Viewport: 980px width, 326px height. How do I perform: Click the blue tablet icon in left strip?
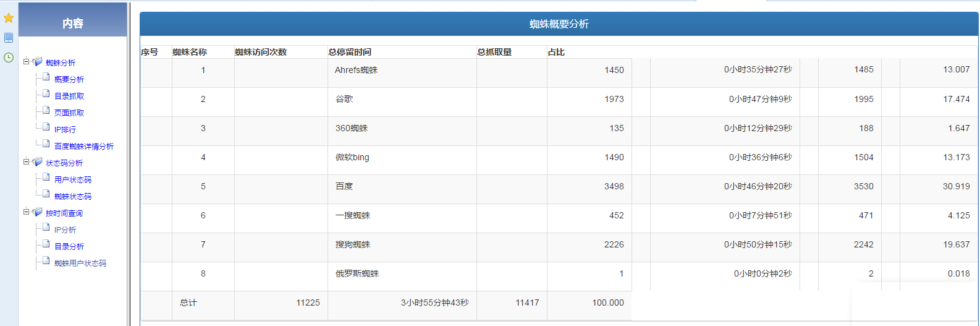[9, 38]
